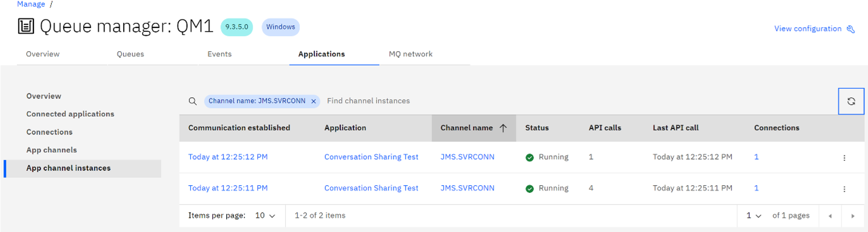The height and width of the screenshot is (232, 868).
Task: Switch to the Events tab
Action: tap(219, 54)
